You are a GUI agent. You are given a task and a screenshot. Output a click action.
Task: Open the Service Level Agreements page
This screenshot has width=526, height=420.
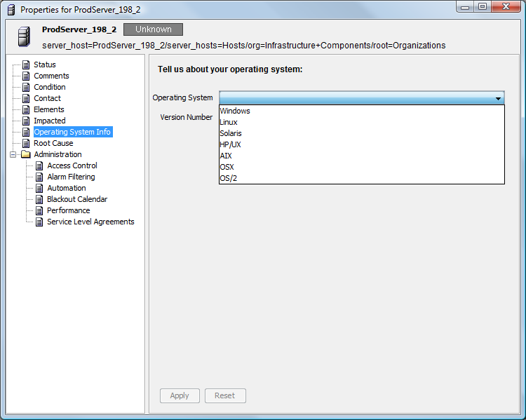coord(90,222)
